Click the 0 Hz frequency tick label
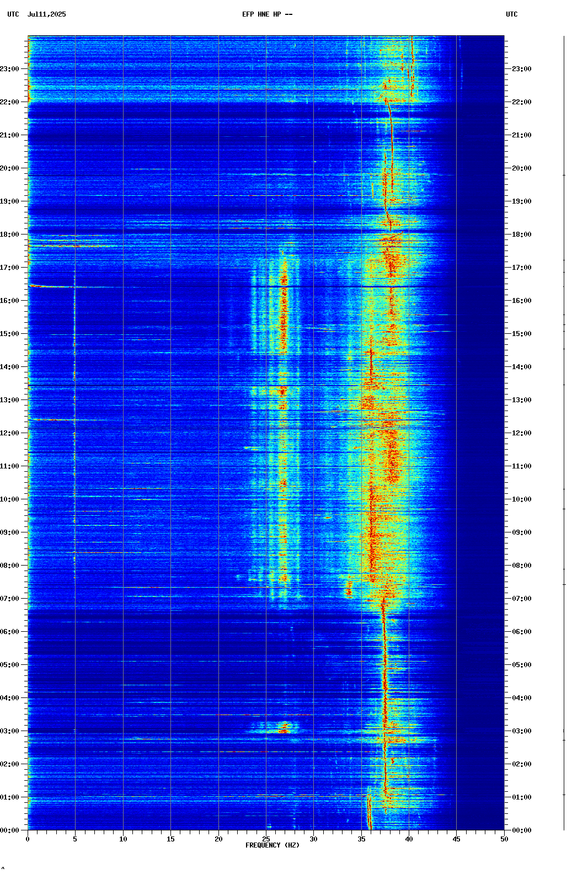588x874 pixels. coord(28,839)
